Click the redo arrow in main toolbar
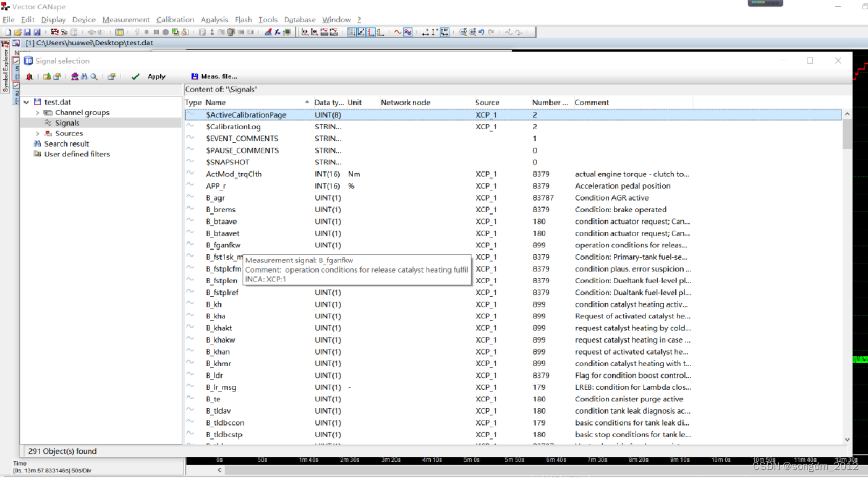 pos(491,32)
